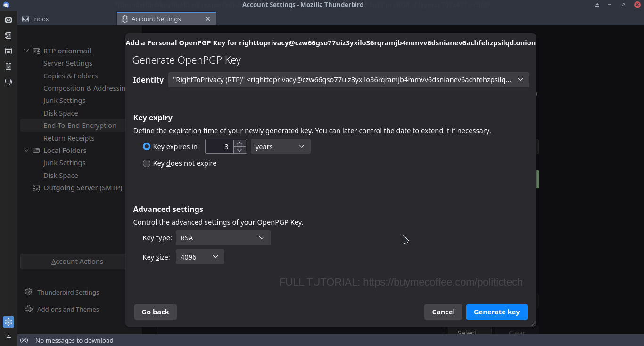Viewport: 644px width, 346px height.
Task: Click the keep-above arrow in title bar
Action: click(597, 5)
